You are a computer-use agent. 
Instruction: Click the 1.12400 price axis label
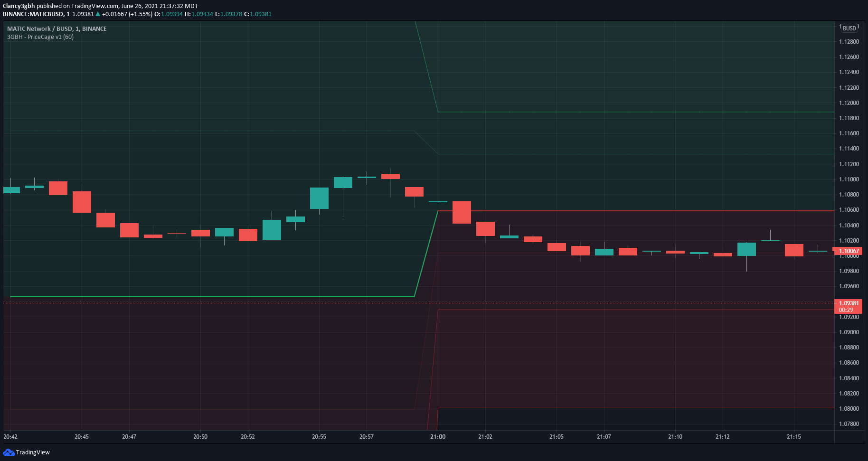click(849, 72)
